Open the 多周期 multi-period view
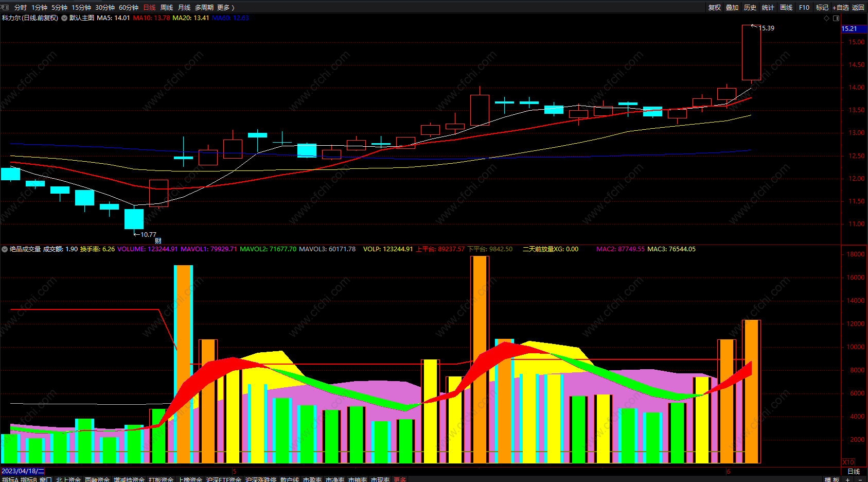 [x=204, y=8]
